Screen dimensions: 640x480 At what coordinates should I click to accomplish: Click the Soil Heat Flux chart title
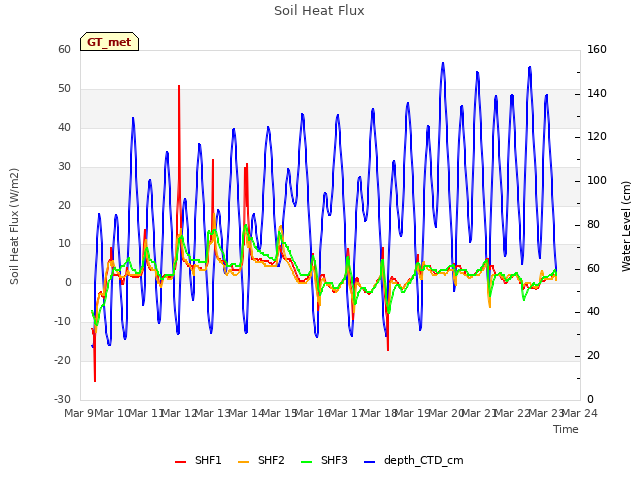(319, 11)
